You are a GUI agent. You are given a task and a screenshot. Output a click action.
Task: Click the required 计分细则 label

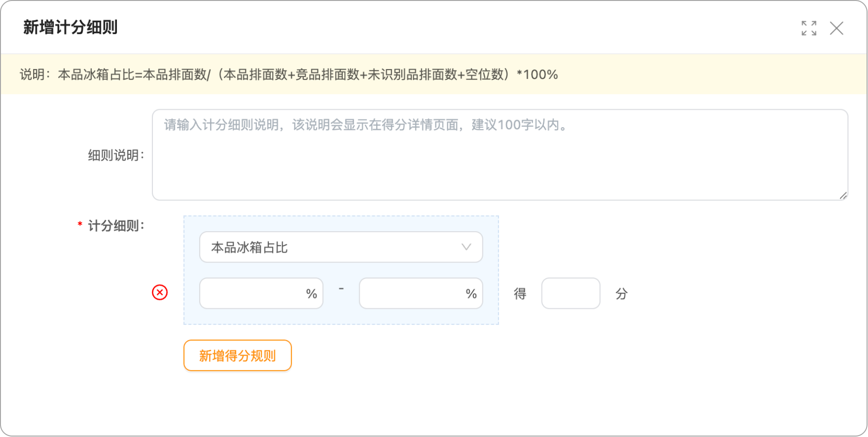[111, 226]
